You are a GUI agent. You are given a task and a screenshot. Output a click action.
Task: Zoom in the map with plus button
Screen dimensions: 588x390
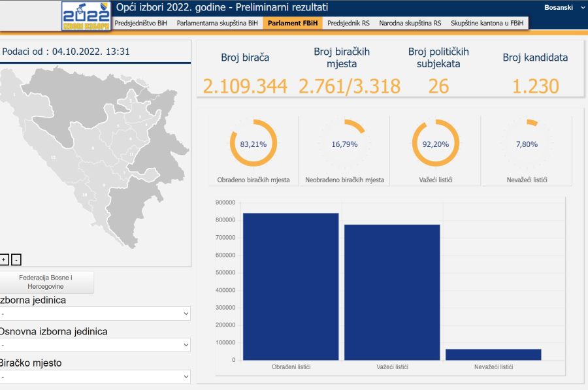[x=4, y=260]
